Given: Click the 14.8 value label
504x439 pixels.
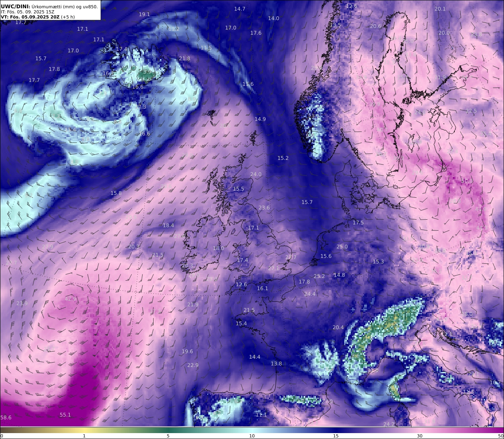Looking at the screenshot, I should point(339,275).
